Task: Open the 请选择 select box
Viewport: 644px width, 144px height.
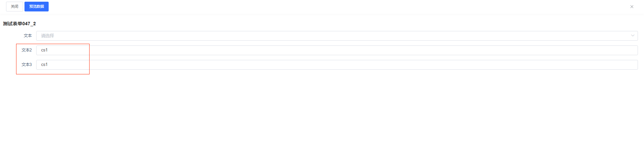Action: click(x=337, y=36)
